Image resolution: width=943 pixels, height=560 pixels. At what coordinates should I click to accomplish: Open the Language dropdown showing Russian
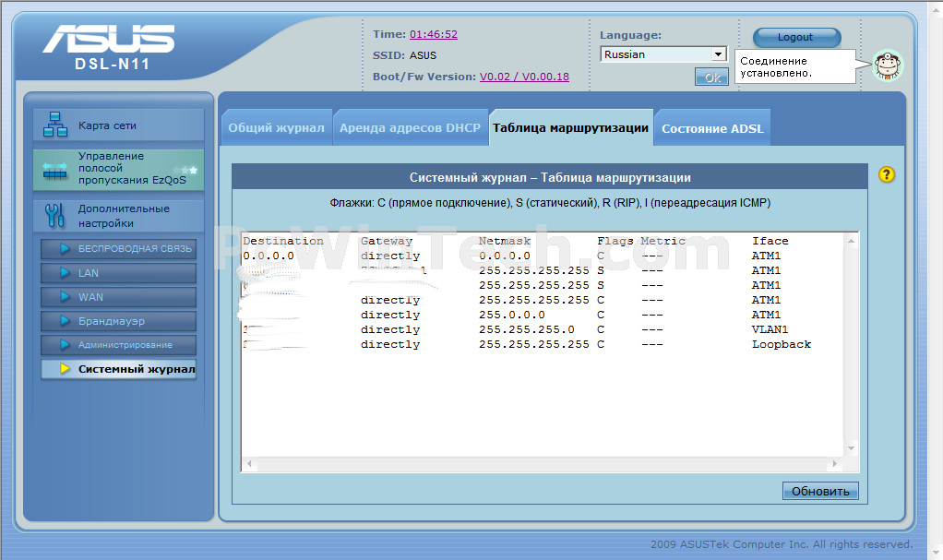tap(663, 54)
